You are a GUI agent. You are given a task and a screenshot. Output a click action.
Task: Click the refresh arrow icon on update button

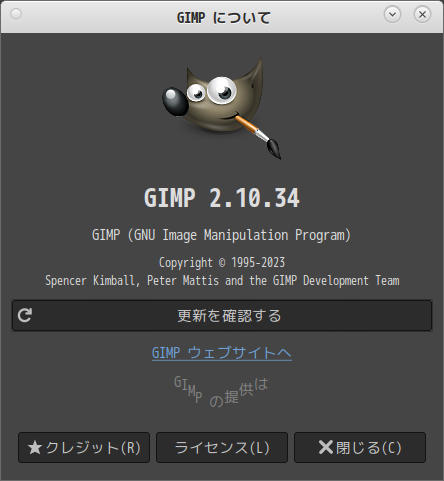(x=25, y=315)
